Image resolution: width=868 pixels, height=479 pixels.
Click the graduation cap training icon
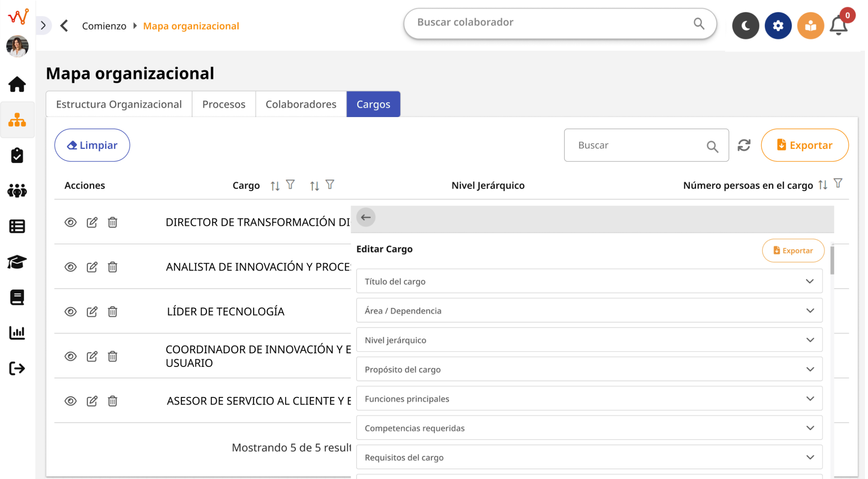[x=17, y=262]
